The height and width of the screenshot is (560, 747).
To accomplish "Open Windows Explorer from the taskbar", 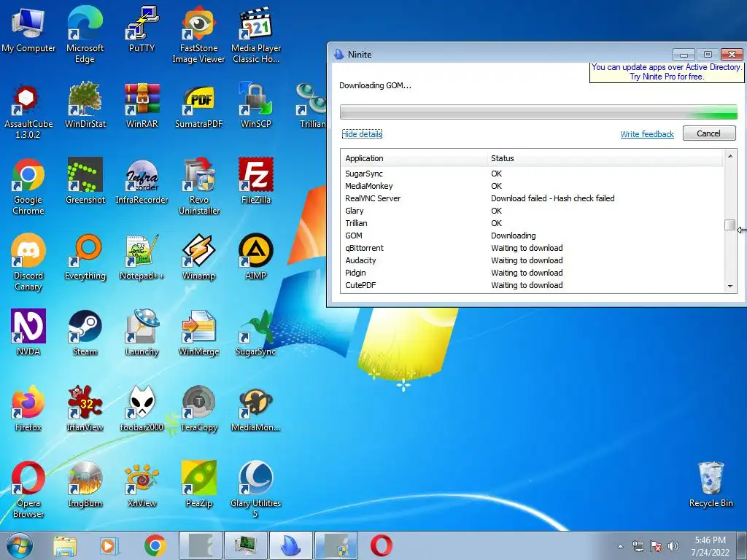I will [65, 545].
